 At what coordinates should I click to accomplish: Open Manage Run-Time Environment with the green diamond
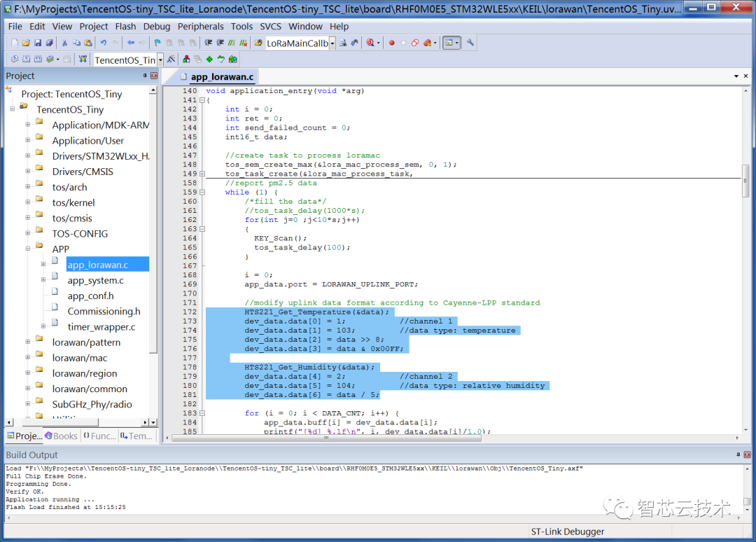[209, 60]
